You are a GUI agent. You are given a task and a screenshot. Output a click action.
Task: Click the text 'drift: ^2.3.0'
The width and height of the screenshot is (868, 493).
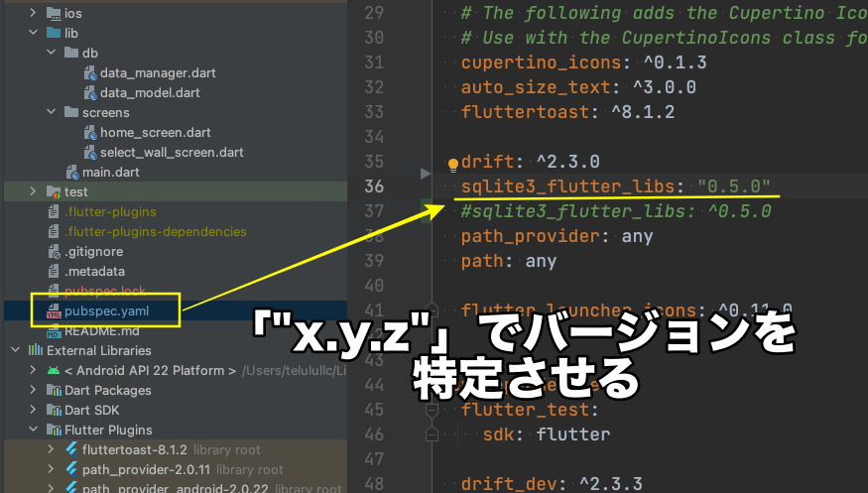(531, 162)
